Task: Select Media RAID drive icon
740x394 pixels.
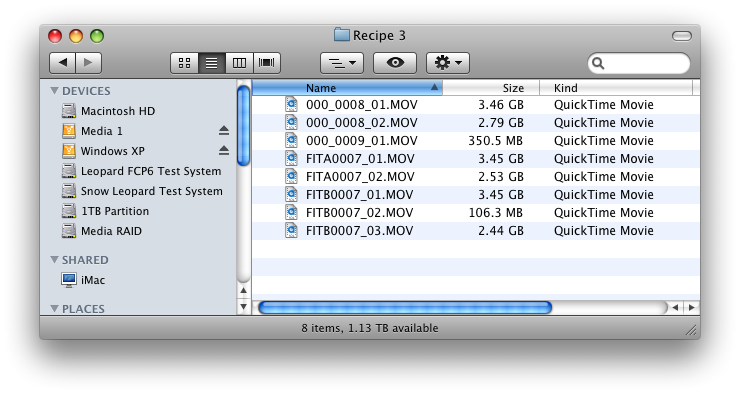Action: pos(69,231)
